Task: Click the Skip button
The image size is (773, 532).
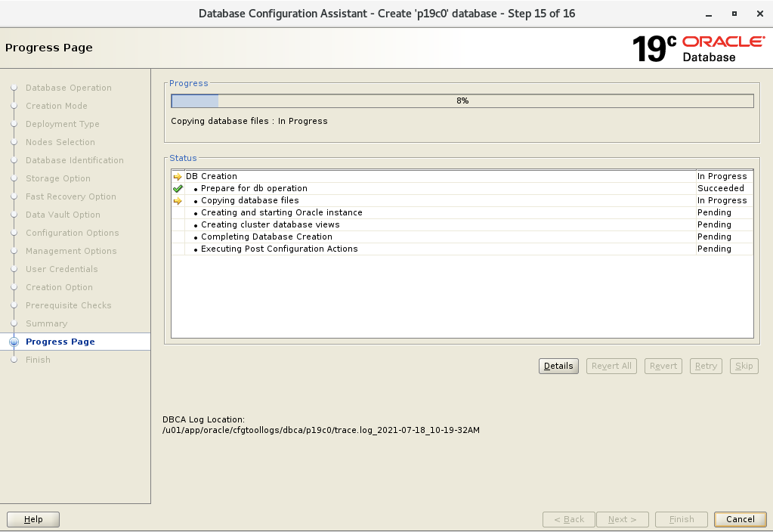Action: tap(744, 366)
